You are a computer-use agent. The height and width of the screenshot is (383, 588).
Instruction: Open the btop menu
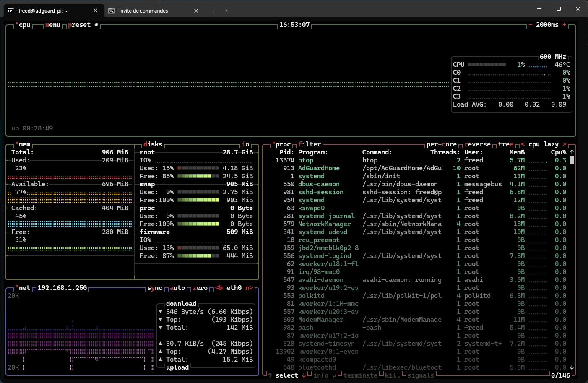click(x=53, y=25)
